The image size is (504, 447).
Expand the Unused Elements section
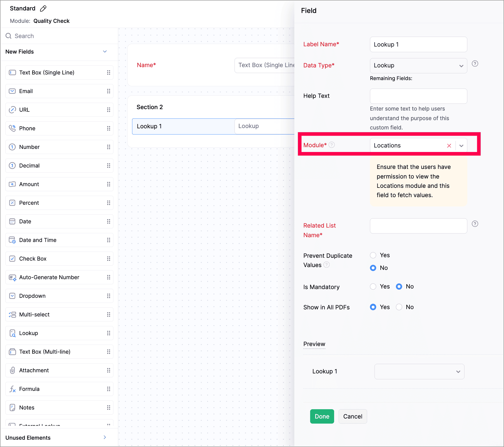point(105,437)
